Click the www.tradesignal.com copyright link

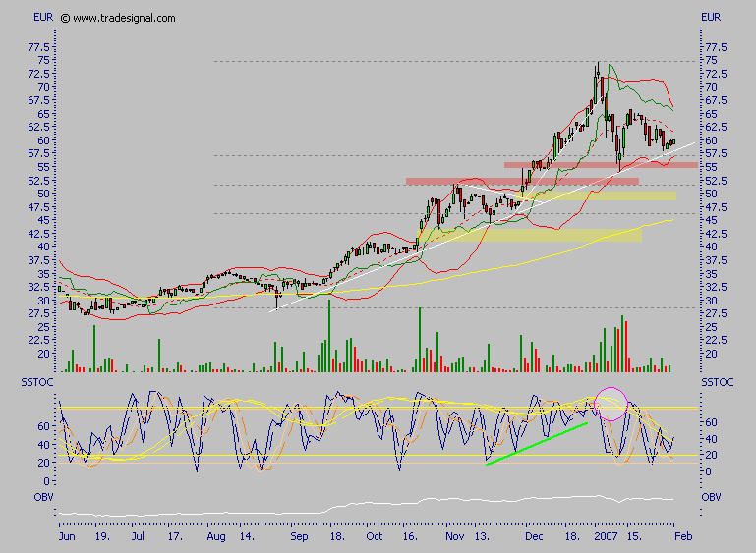tap(117, 18)
